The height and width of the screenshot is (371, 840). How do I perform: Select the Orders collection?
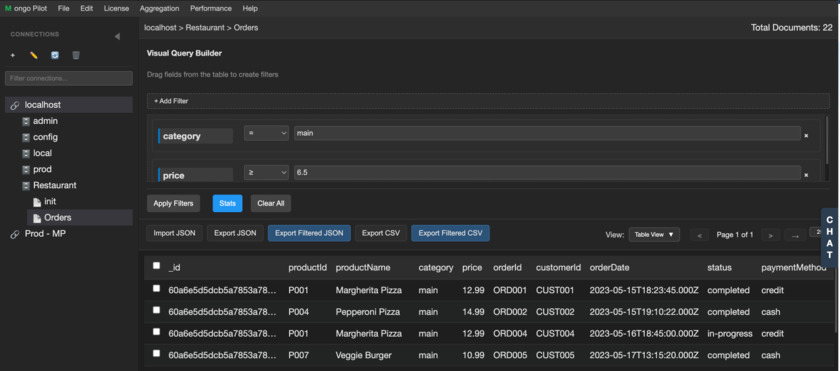(80, 217)
